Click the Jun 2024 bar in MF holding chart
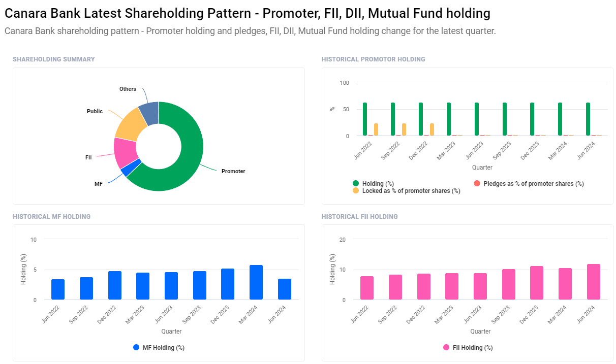This screenshot has height=364, width=616. pyautogui.click(x=285, y=289)
